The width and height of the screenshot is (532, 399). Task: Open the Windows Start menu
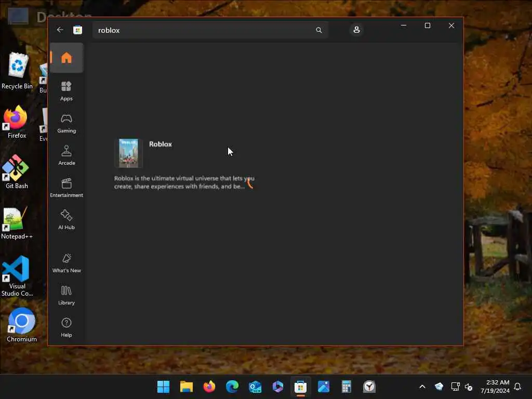pyautogui.click(x=163, y=387)
